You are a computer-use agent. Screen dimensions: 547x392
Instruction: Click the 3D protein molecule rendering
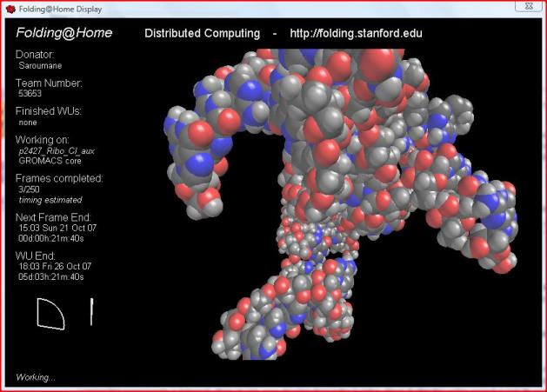coord(340,204)
